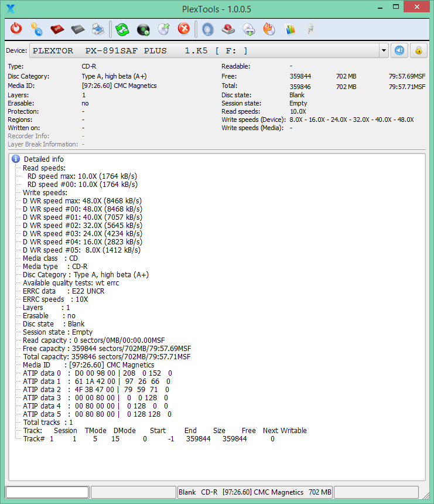This screenshot has height=504, width=434.
Task: Select D WR speed #04: 16.0X row
Action: (x=83, y=241)
